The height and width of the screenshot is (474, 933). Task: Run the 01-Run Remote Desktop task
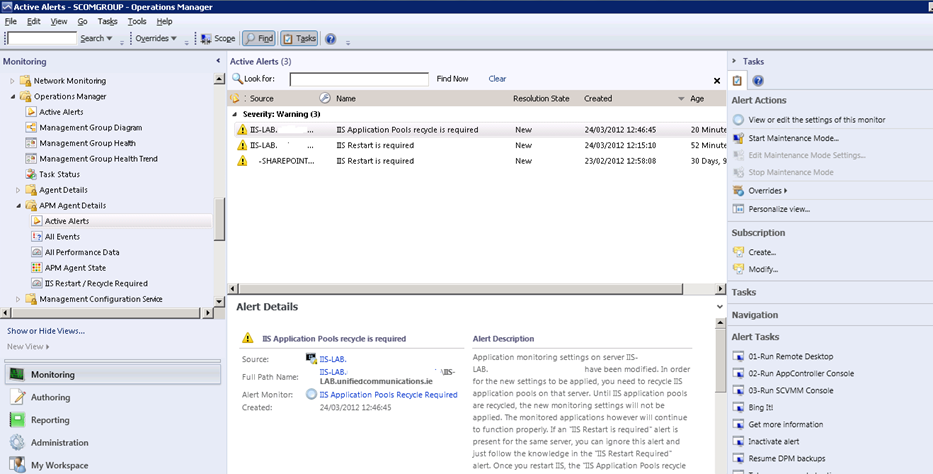coord(790,356)
